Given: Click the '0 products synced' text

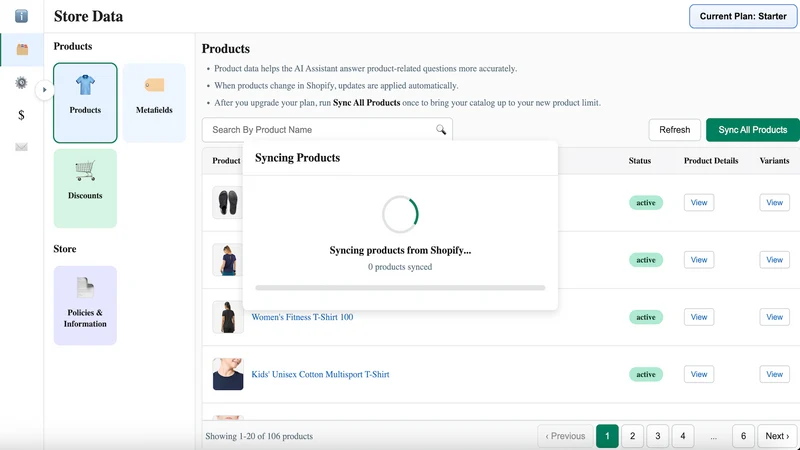Looking at the screenshot, I should pos(400,267).
